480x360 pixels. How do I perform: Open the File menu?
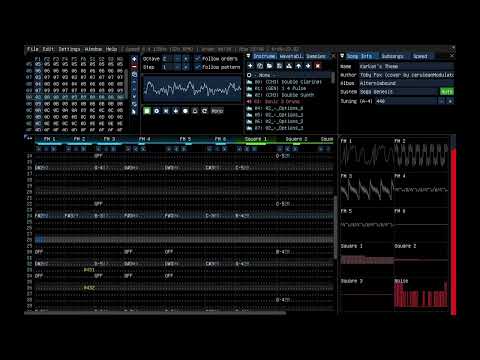(33, 49)
